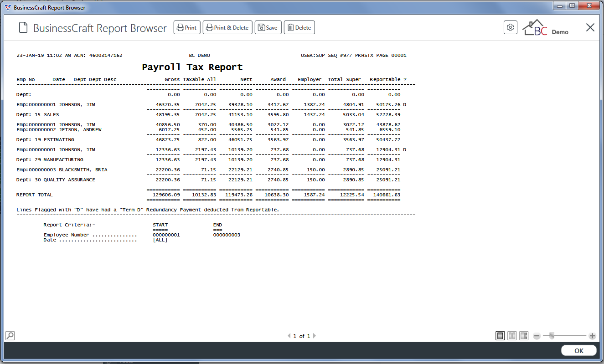Click the zoom in plus icon
The width and height of the screenshot is (604, 364).
pyautogui.click(x=592, y=336)
